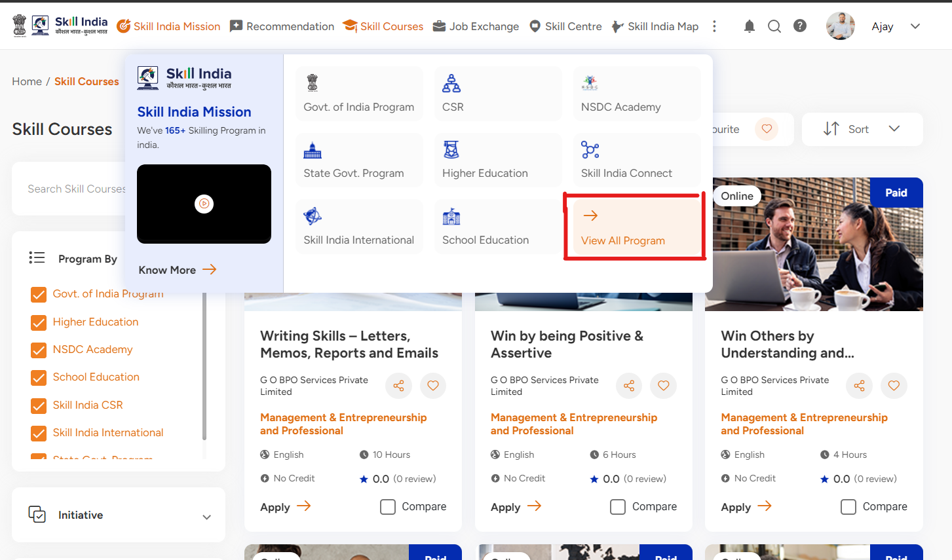Share the Writing Skills course
The height and width of the screenshot is (560, 952).
[398, 386]
